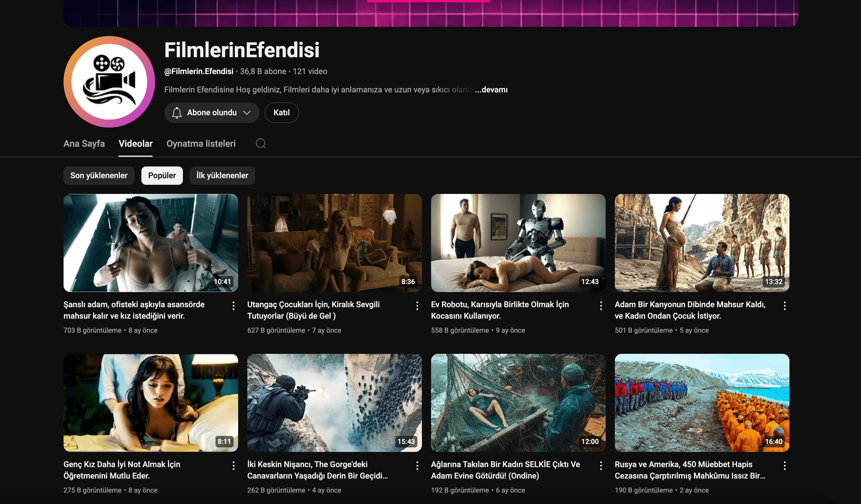Click the 262 B görüntüleme view count
This screenshot has height=504, width=861.
click(x=277, y=490)
